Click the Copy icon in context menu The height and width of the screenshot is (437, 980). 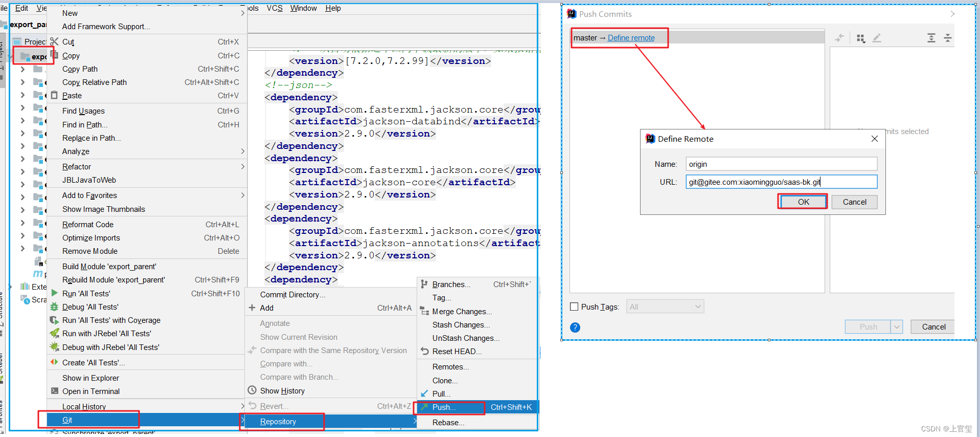[54, 55]
